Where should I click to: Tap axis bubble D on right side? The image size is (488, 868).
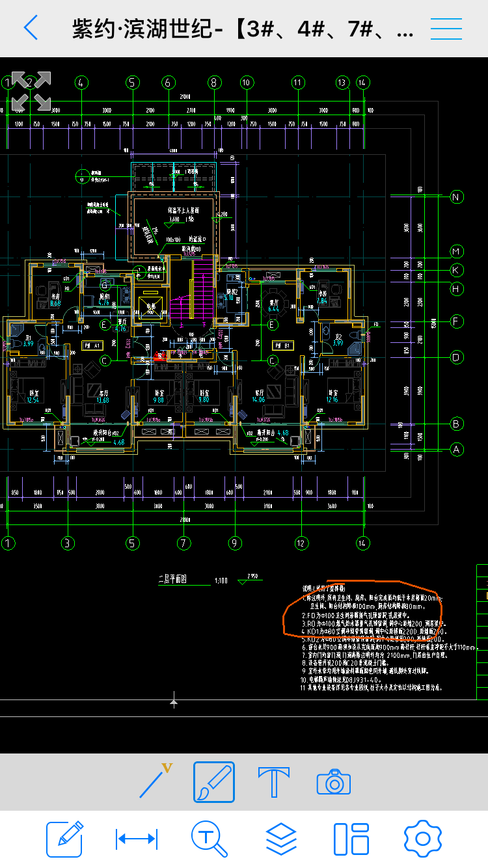456,357
